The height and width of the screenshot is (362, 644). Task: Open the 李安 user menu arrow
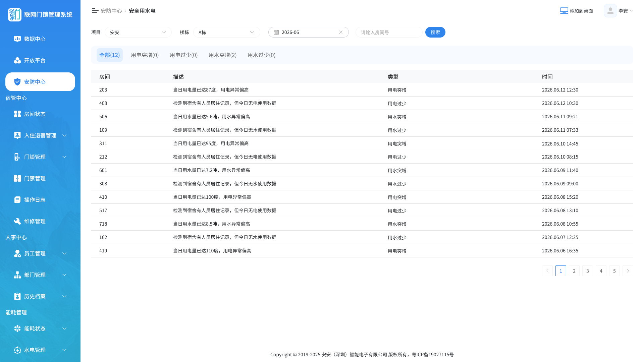(631, 11)
